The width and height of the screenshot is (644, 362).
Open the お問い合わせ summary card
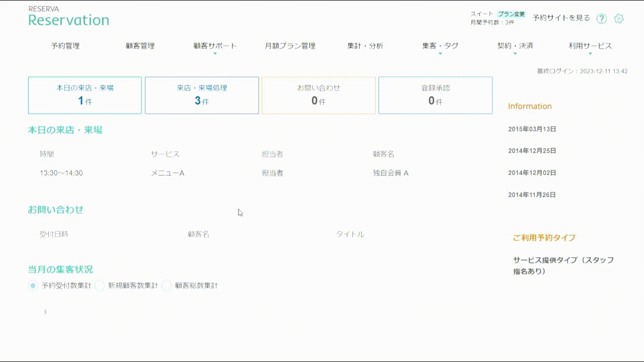(x=318, y=95)
